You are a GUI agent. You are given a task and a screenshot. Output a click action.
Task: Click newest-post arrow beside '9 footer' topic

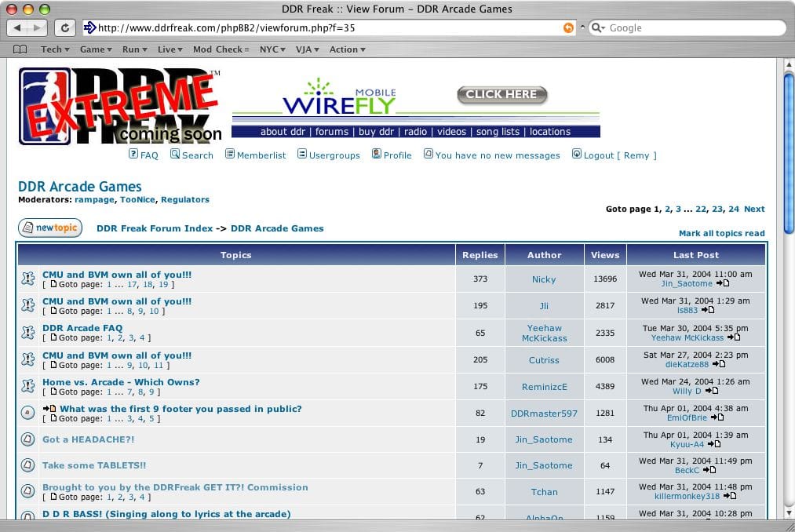(49, 409)
